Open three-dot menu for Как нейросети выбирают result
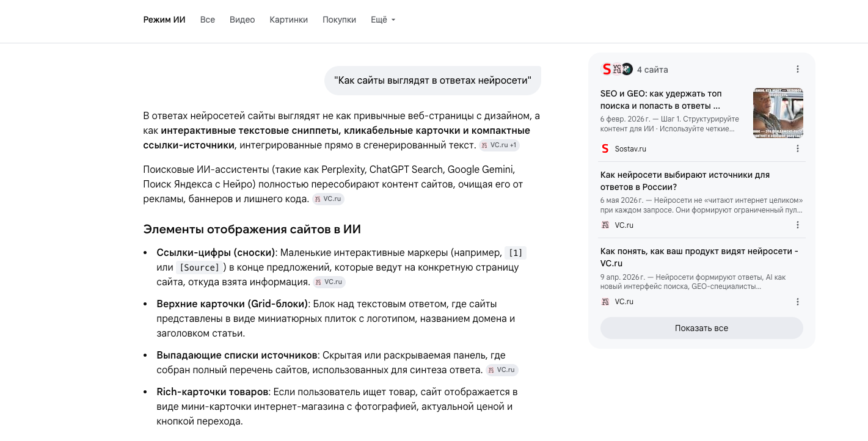Image resolution: width=868 pixels, height=441 pixels. tap(798, 225)
